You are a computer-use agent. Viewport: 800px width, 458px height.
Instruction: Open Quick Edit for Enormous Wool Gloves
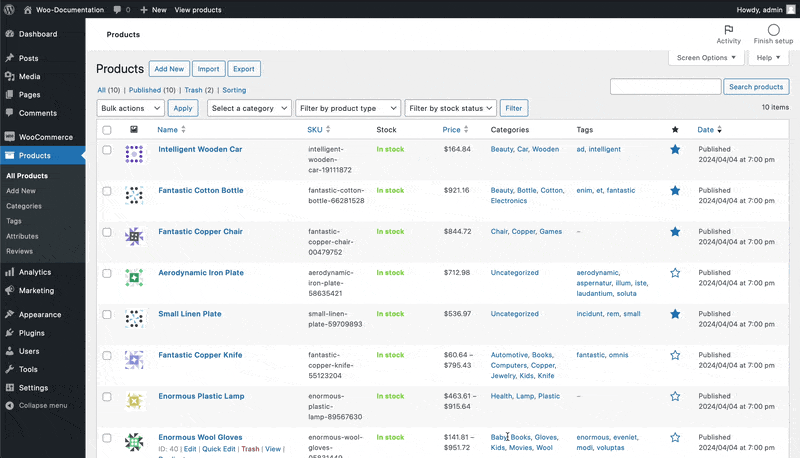click(218, 449)
